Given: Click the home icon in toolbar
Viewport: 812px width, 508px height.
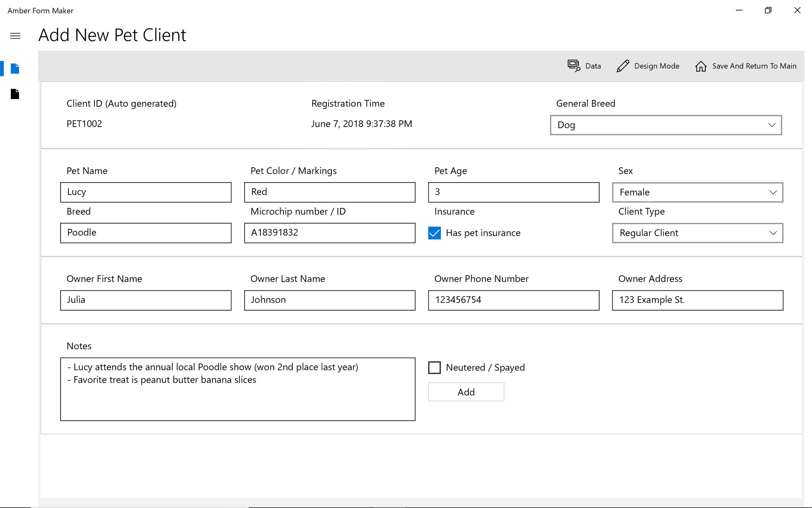Looking at the screenshot, I should tap(700, 66).
